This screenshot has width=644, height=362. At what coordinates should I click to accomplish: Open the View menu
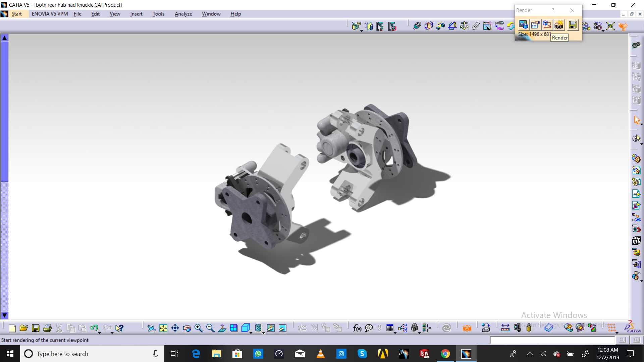(x=115, y=14)
